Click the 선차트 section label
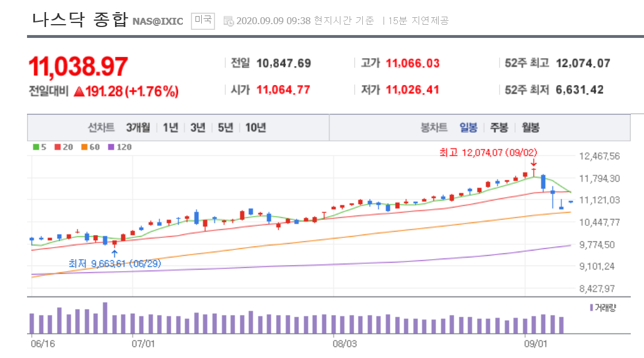 (x=101, y=128)
